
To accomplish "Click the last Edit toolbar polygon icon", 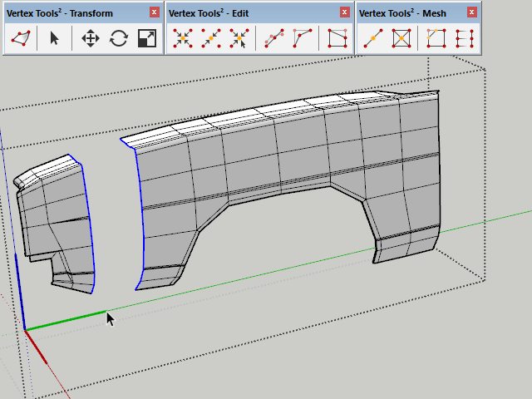I will point(337,38).
